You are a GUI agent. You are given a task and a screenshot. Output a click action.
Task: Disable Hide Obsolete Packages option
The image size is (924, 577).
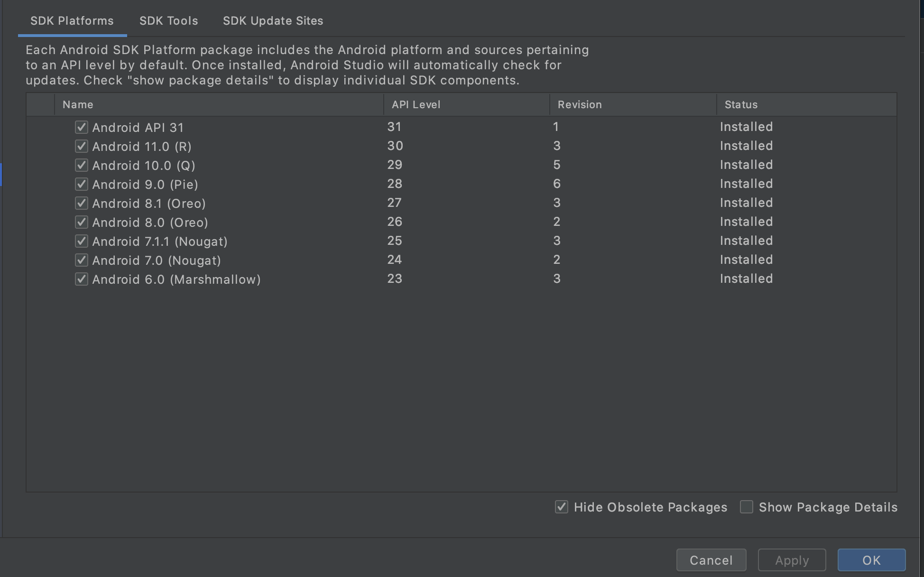(562, 507)
